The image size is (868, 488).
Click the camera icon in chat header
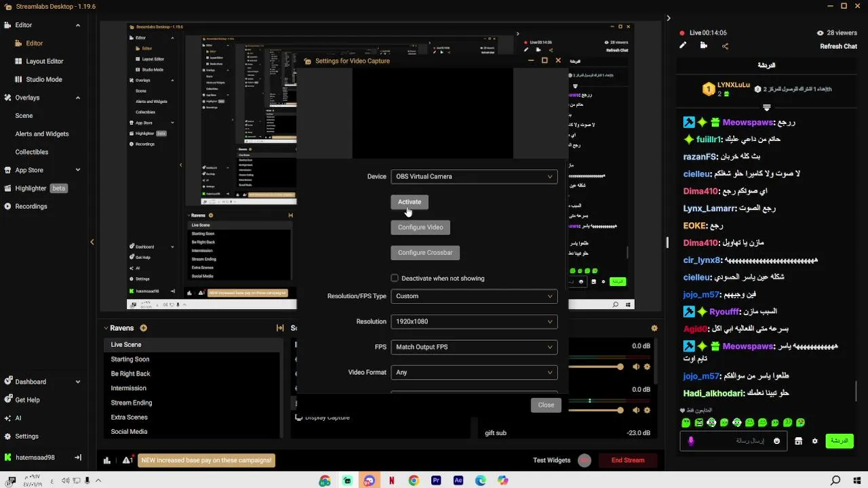[x=704, y=45]
